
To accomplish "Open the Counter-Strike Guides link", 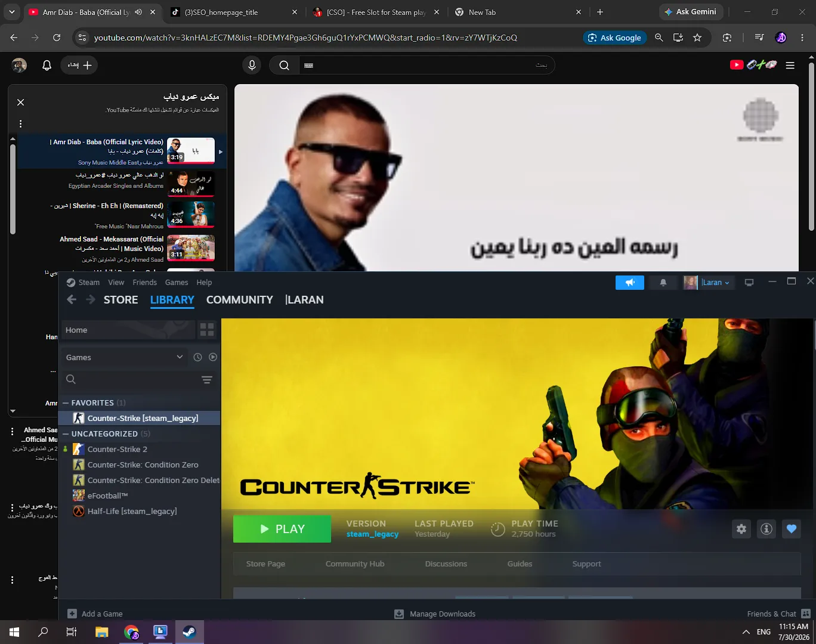I will [x=520, y=564].
